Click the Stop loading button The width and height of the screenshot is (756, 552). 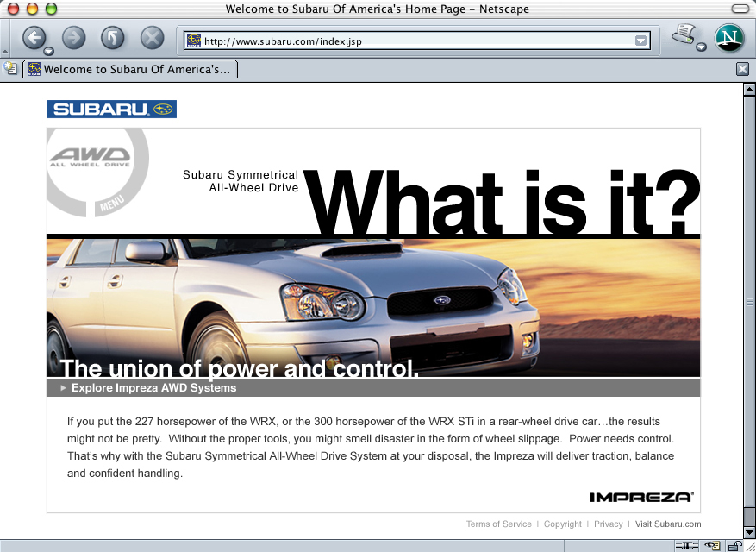(152, 37)
